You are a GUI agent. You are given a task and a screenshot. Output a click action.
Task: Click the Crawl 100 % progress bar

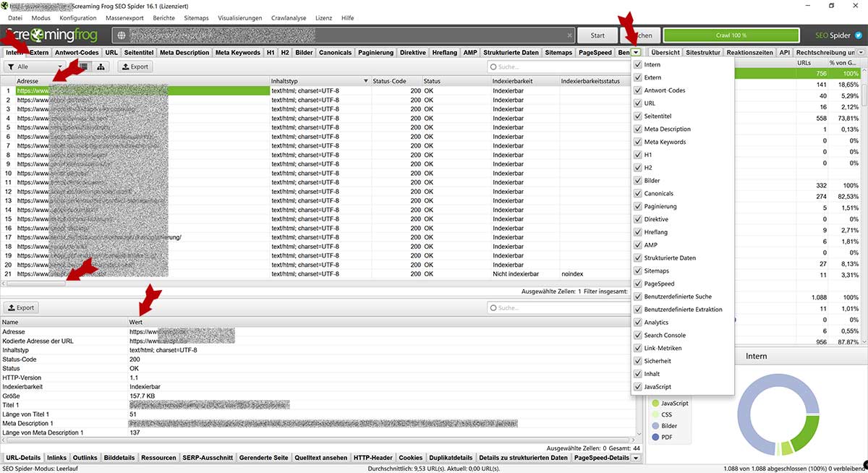[731, 35]
